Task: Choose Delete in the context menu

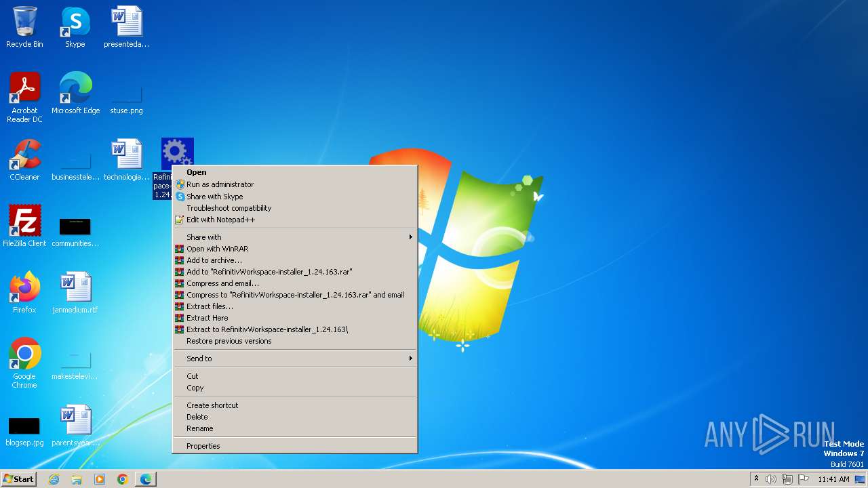Action: click(295, 417)
